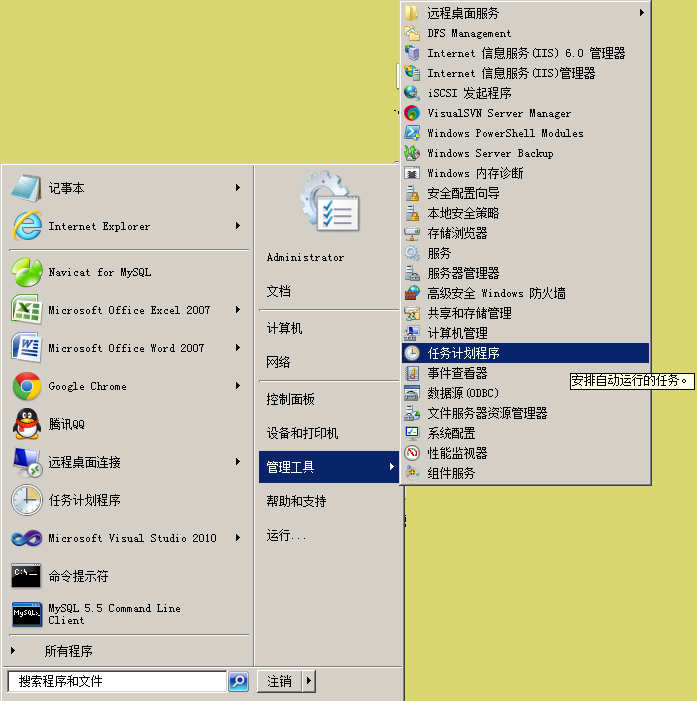Open the Word 2007 icon
The height and width of the screenshot is (701, 697).
tap(27, 347)
